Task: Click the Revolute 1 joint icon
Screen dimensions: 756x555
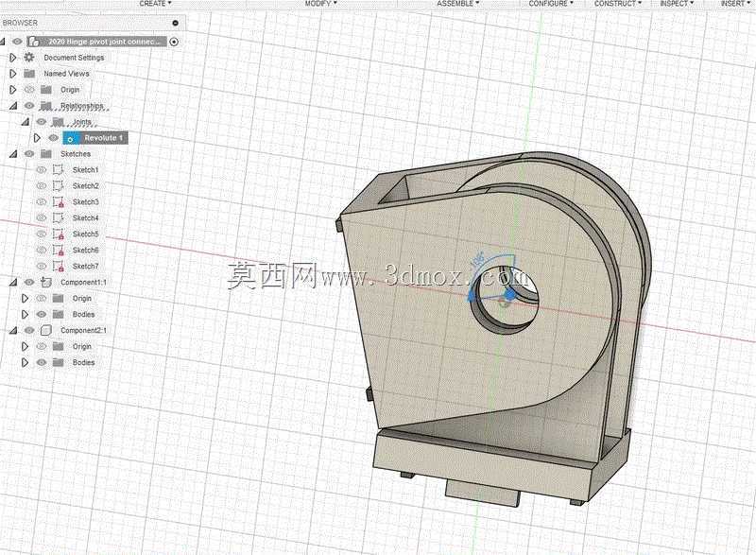Action: 70,138
